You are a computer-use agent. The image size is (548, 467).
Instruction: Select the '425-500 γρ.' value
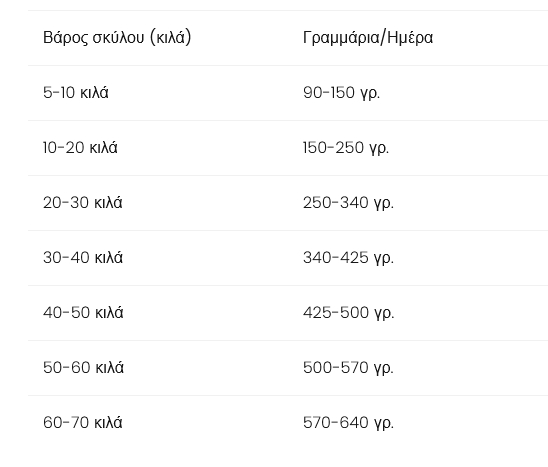tap(349, 312)
